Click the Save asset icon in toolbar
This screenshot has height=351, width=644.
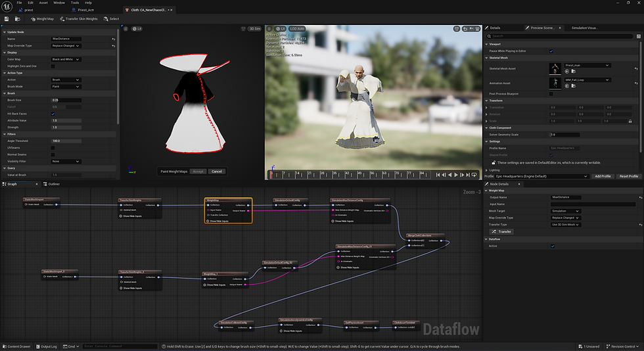pos(7,19)
